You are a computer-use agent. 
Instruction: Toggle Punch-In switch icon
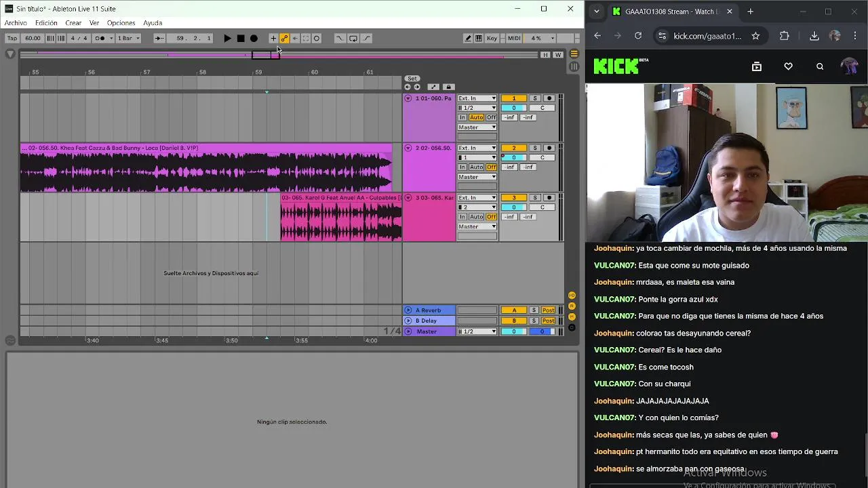pos(340,39)
